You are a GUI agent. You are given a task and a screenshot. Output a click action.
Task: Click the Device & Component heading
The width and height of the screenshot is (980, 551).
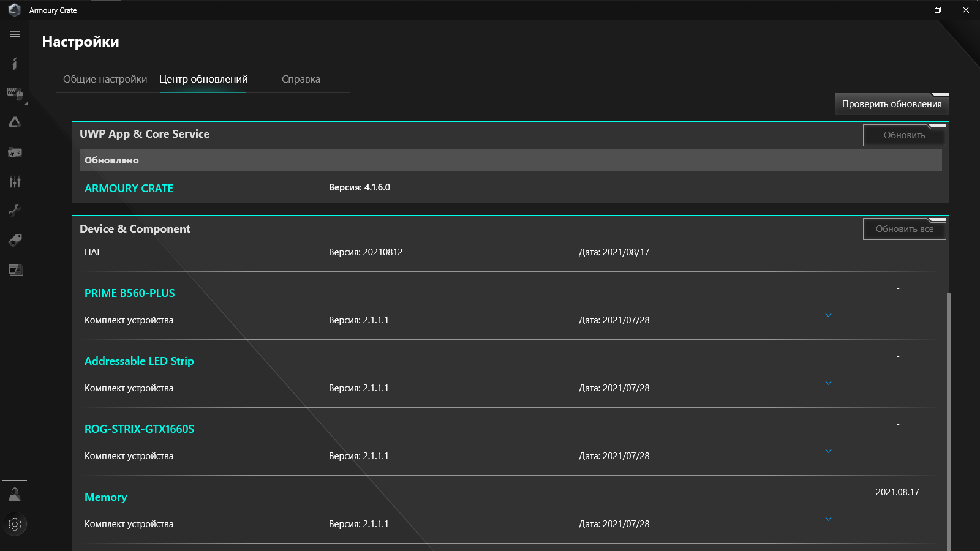tap(135, 229)
